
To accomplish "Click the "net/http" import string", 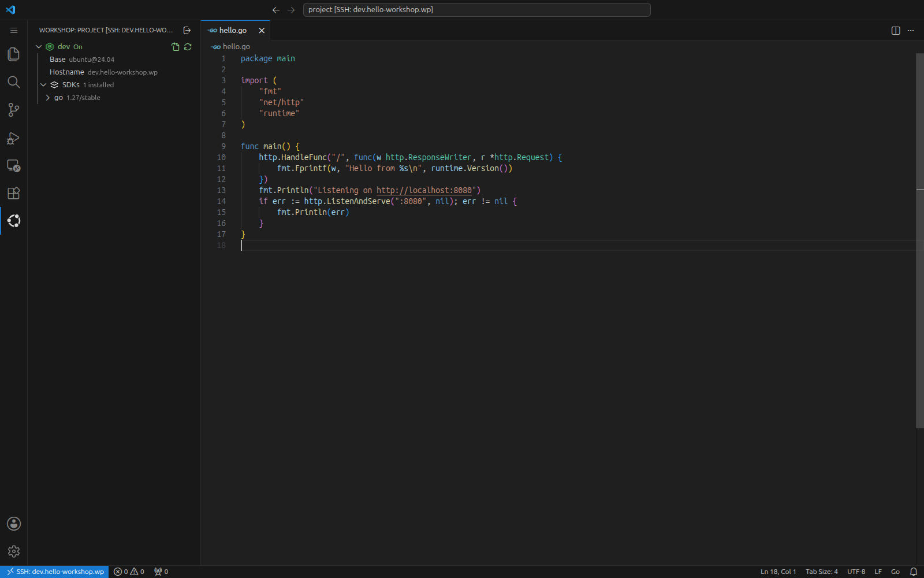I will (x=281, y=102).
